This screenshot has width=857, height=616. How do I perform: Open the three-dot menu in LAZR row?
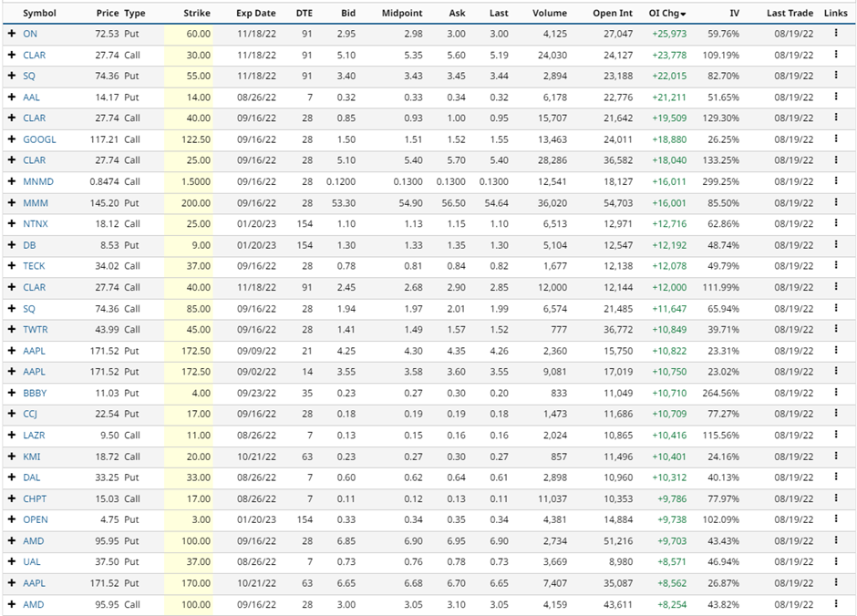point(836,436)
